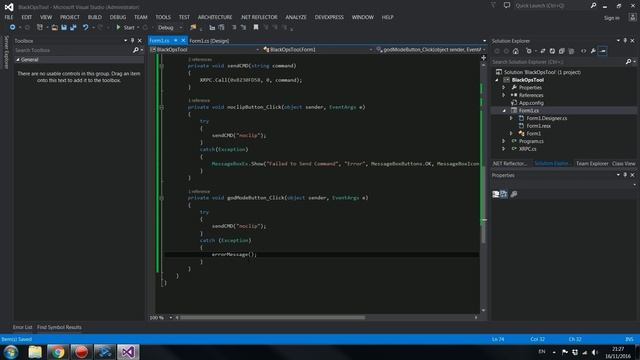Image resolution: width=640 pixels, height=360 pixels.
Task: Click the Home icon in Solution Explorer
Action: point(516,51)
